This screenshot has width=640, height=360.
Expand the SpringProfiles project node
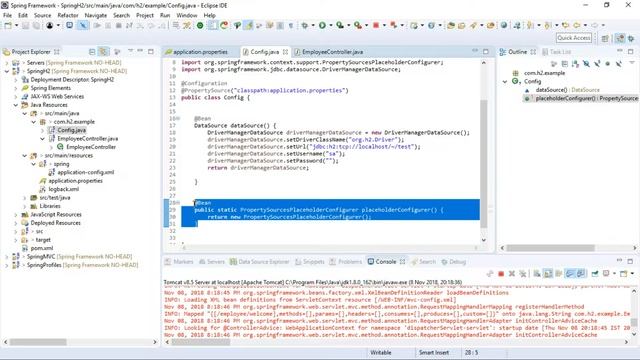click(x=7, y=265)
